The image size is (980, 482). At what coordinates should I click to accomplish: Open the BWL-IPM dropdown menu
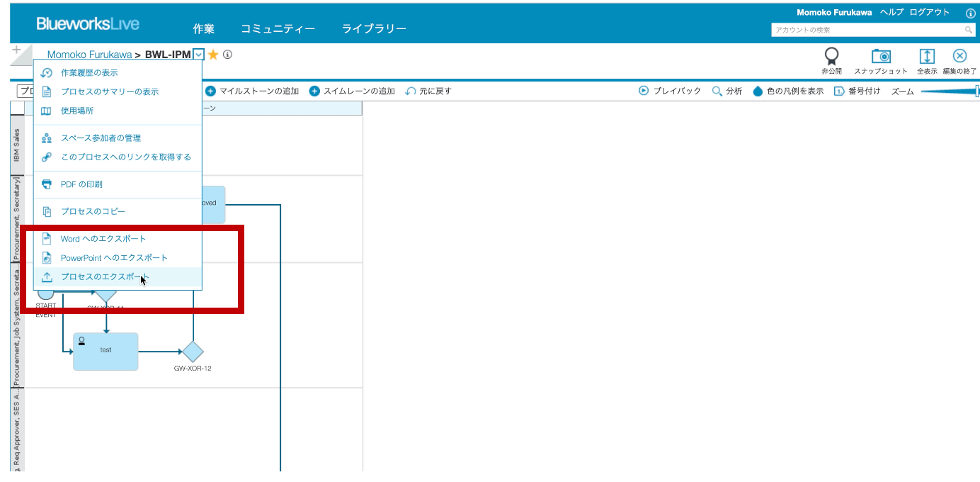tap(198, 55)
